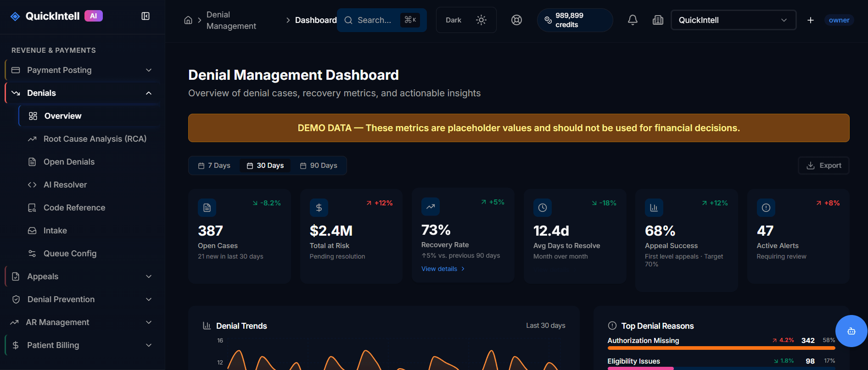Click the QuickIntell diamond logo
The height and width of the screenshot is (370, 868).
point(15,17)
